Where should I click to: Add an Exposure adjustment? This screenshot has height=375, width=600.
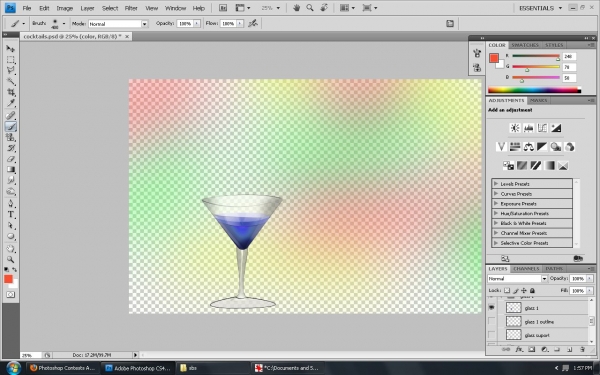pos(556,128)
